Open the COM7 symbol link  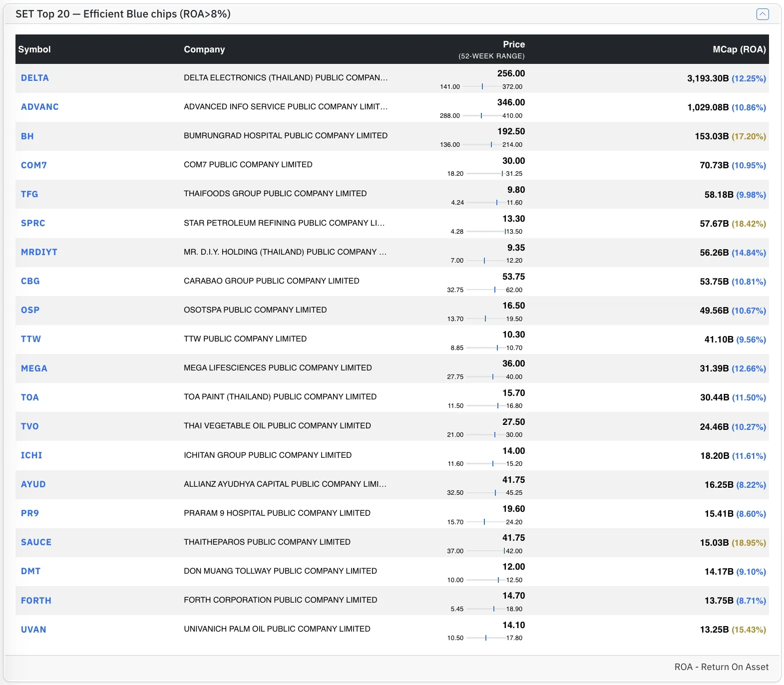click(x=34, y=165)
